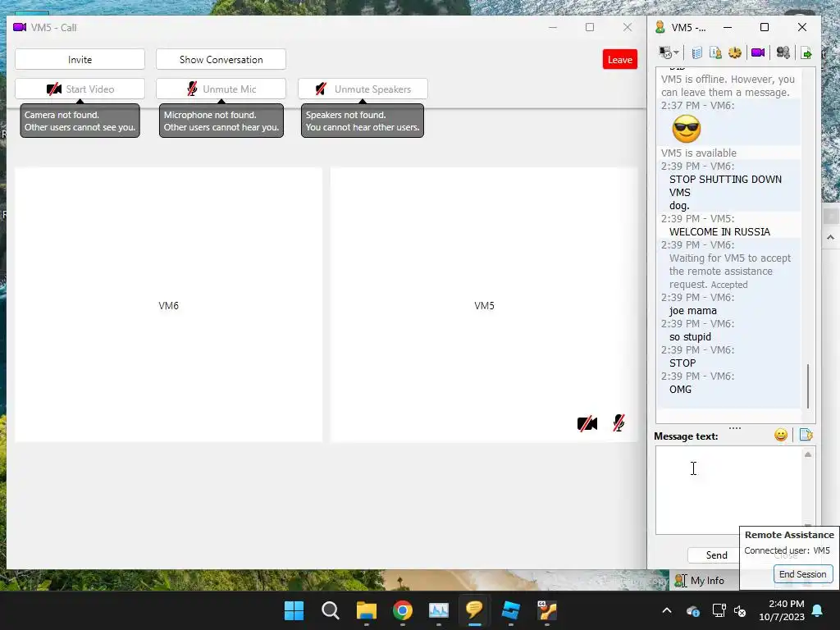Click the 'Camera not found' tooltip
This screenshot has height=630, width=840.
(80, 121)
